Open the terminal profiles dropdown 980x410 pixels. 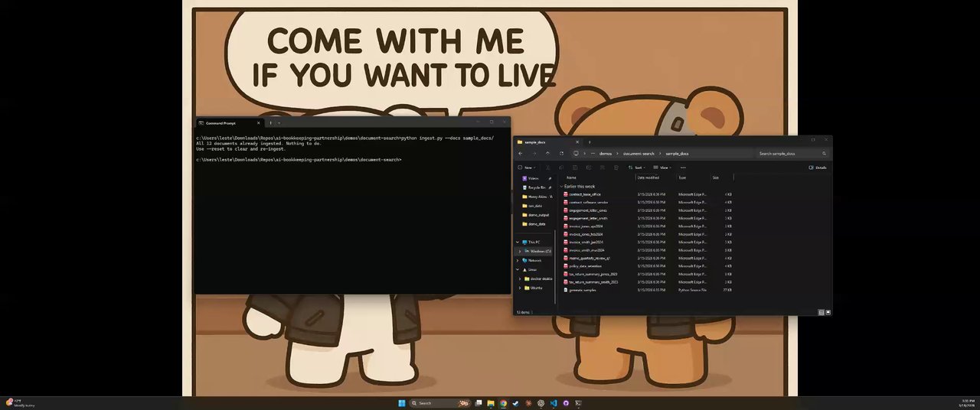279,123
